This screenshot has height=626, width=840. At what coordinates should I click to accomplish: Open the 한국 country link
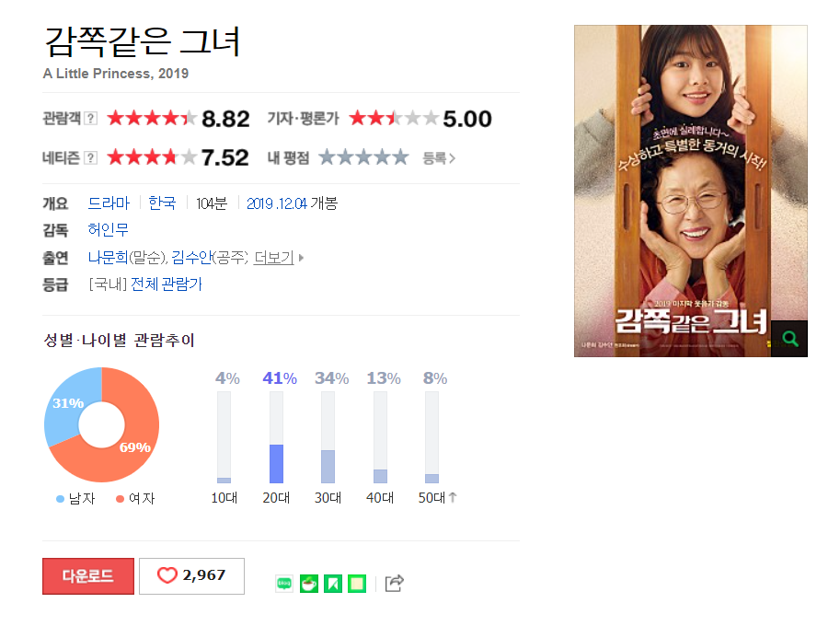pos(162,203)
